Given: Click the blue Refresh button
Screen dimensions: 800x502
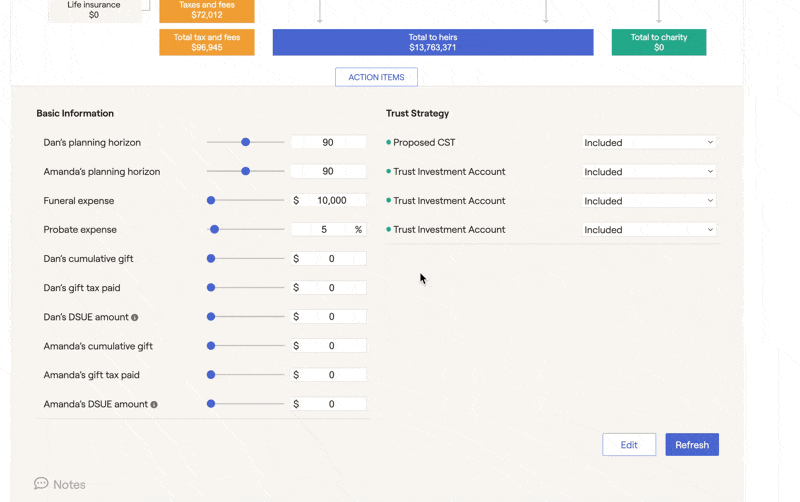Looking at the screenshot, I should [692, 445].
